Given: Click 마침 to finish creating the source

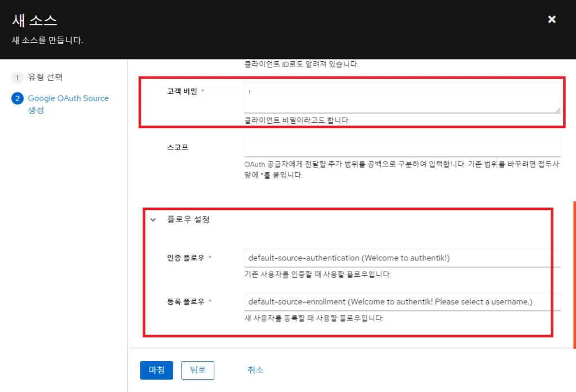Looking at the screenshot, I should (x=156, y=370).
